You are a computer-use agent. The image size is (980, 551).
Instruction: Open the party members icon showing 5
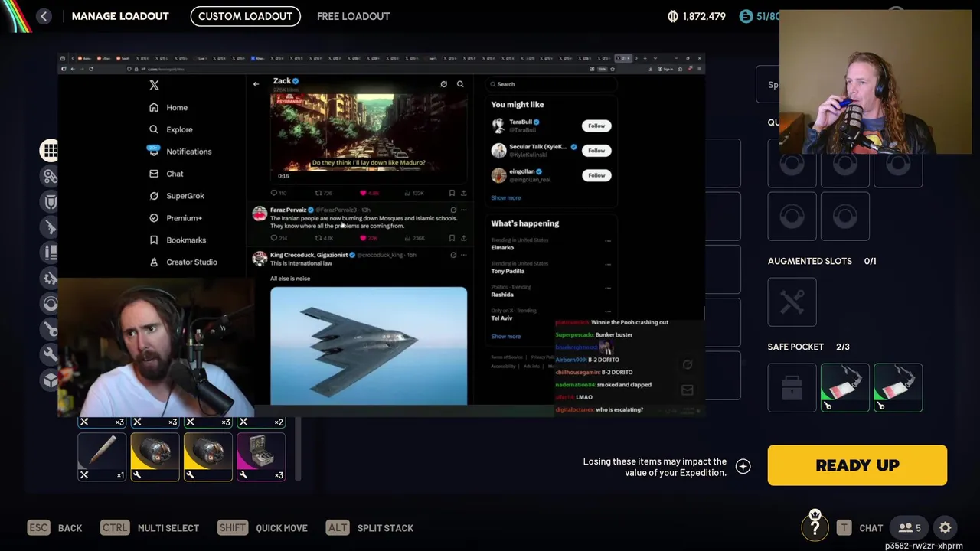tap(910, 528)
